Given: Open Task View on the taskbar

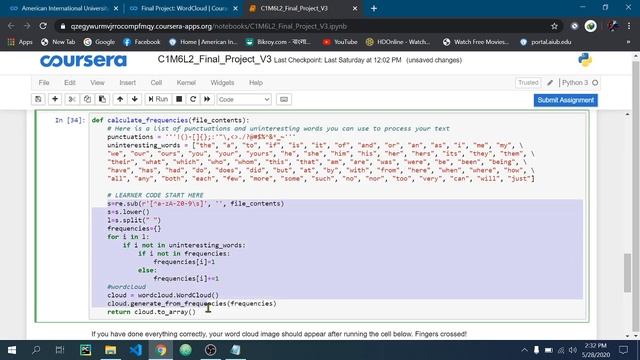Looking at the screenshot, I should pos(60,350).
